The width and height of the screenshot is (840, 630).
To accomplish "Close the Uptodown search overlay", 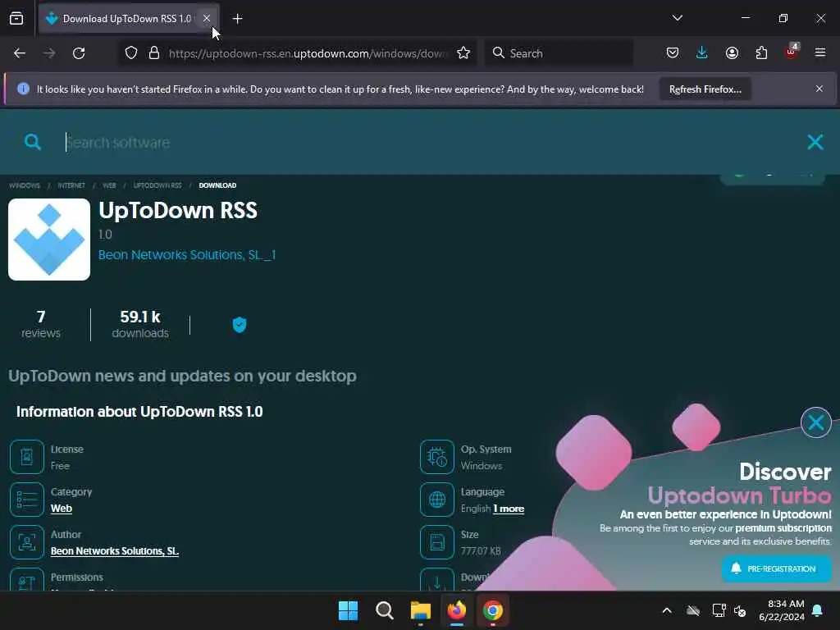I will pos(815,142).
